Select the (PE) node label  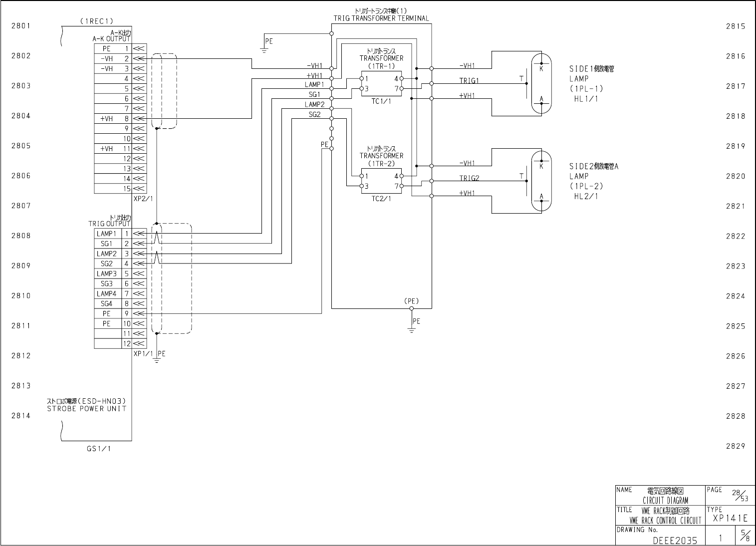(412, 301)
